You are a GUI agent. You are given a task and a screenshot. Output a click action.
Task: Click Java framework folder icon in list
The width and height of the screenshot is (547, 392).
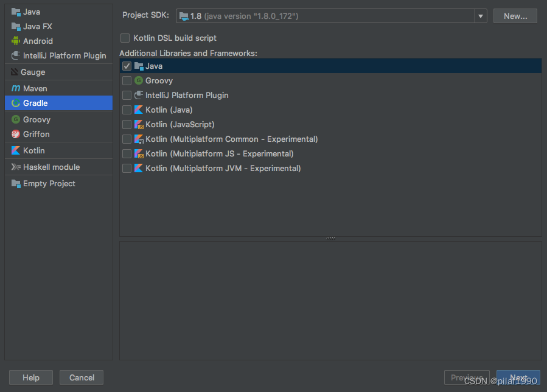click(x=139, y=66)
